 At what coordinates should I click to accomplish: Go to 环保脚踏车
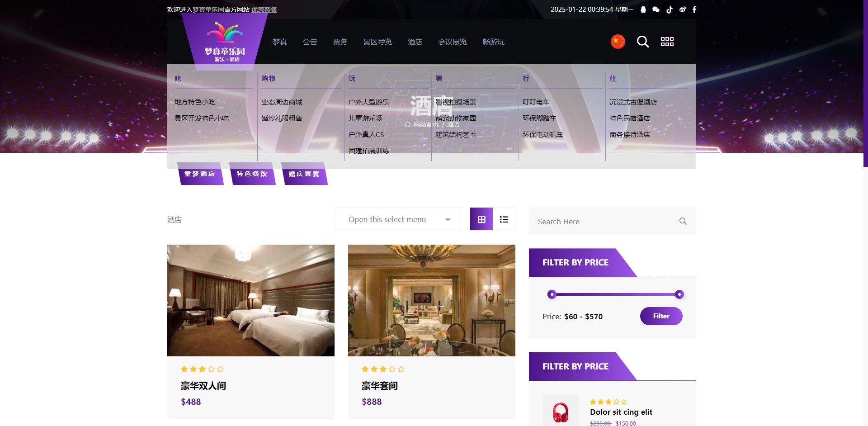(539, 118)
